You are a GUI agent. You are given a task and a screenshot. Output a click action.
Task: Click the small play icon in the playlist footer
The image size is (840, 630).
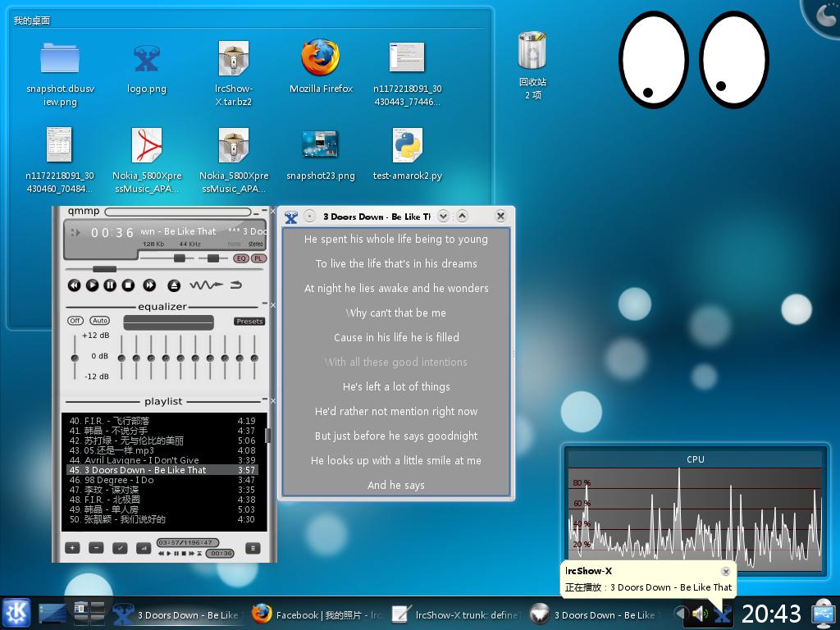click(169, 554)
